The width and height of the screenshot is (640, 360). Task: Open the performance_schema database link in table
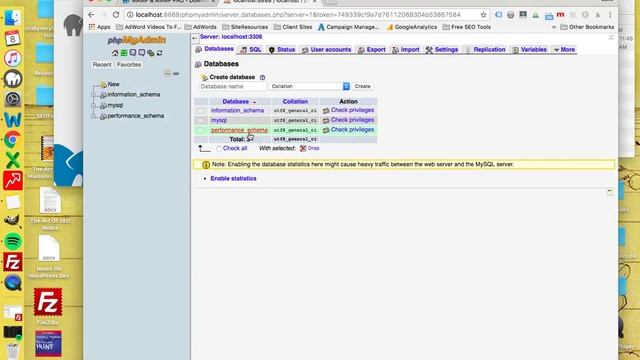(239, 130)
